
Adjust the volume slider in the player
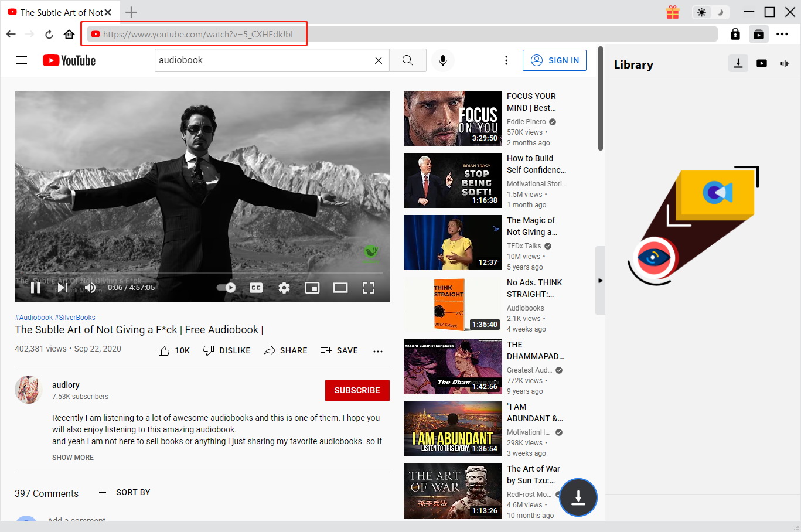(x=90, y=288)
